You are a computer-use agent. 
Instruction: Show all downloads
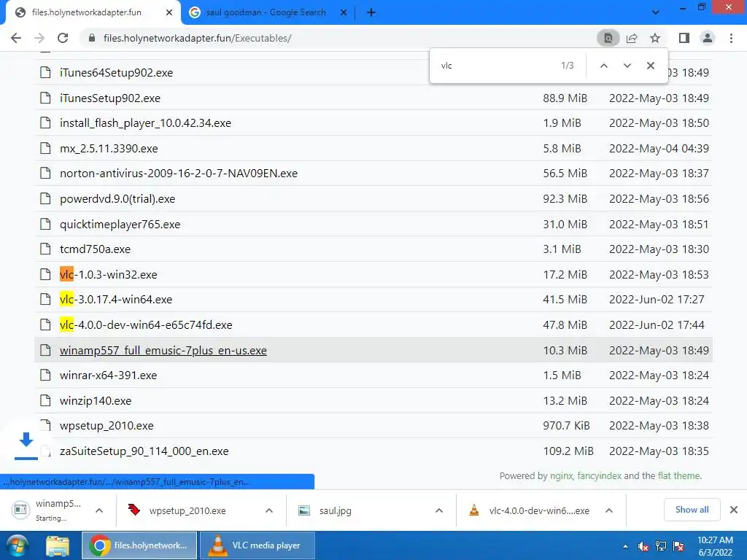pos(692,510)
